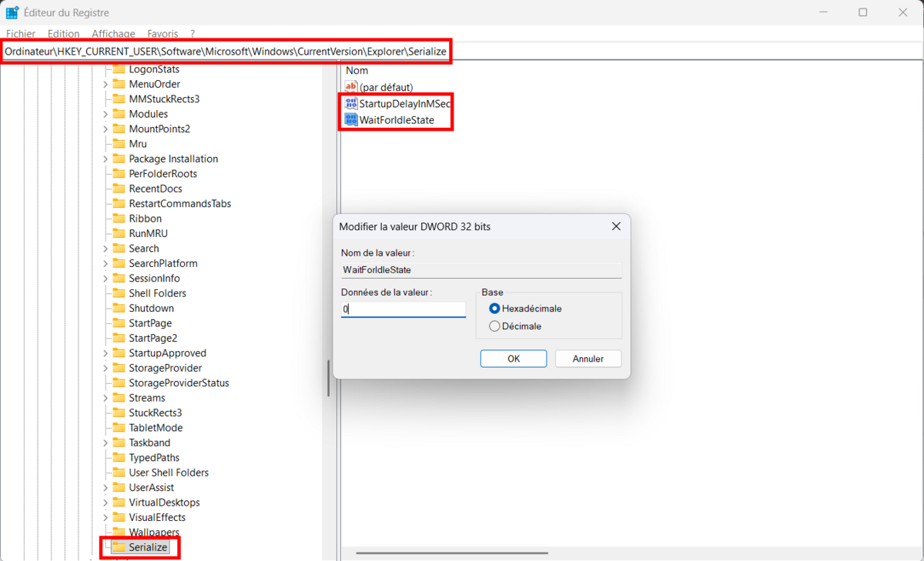The image size is (924, 561).
Task: Click the LogonStats folder icon
Action: pyautogui.click(x=118, y=69)
